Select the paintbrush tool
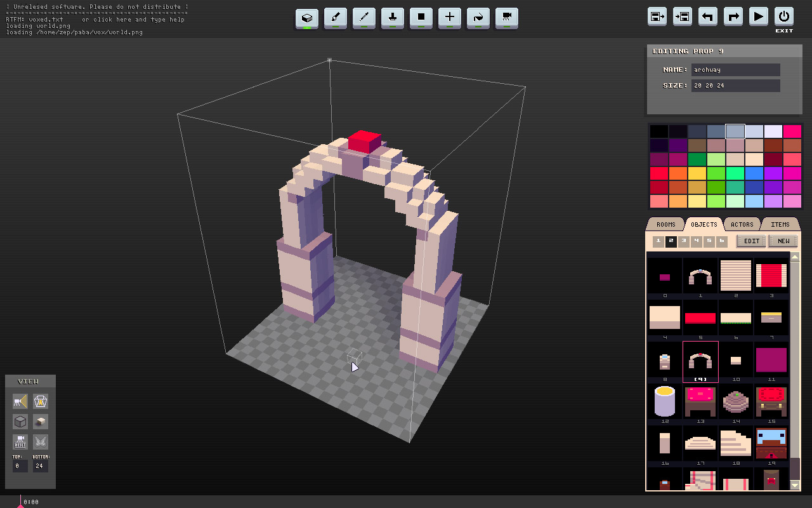This screenshot has width=812, height=508. pos(336,17)
